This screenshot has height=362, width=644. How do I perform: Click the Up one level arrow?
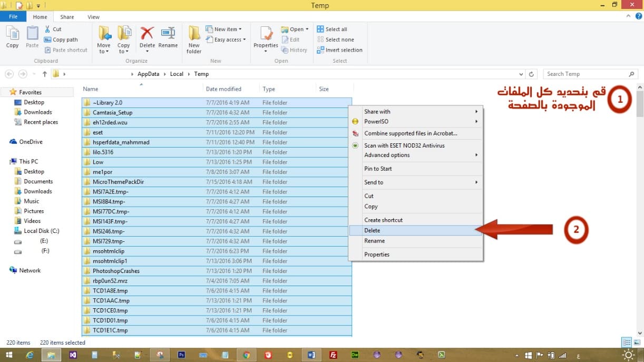point(45,74)
